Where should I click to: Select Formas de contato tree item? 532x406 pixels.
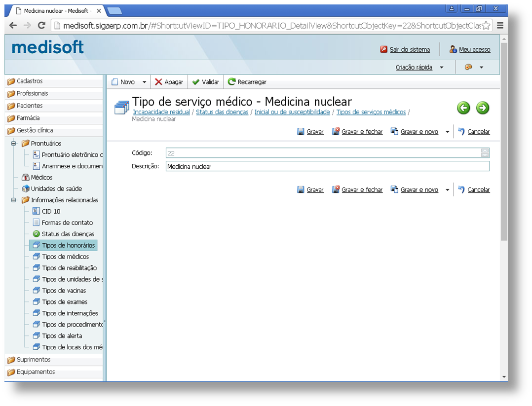[x=63, y=223]
